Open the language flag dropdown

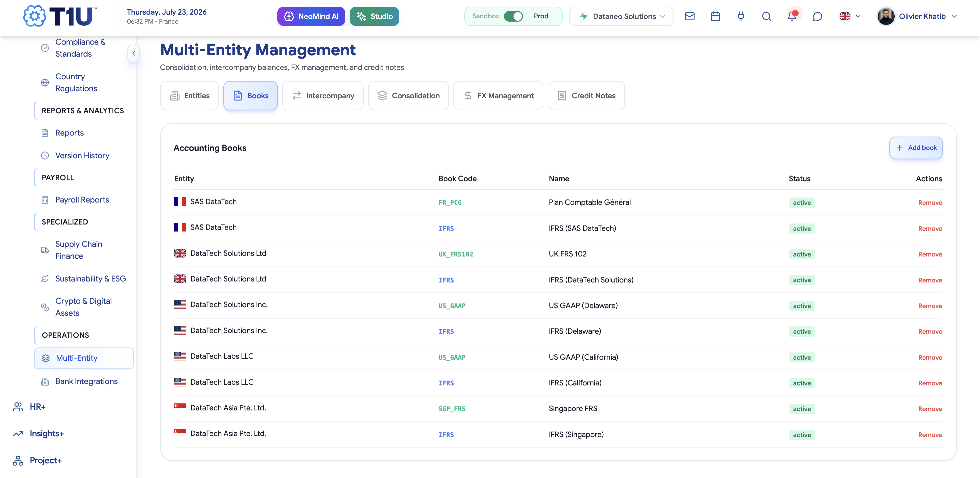point(850,16)
